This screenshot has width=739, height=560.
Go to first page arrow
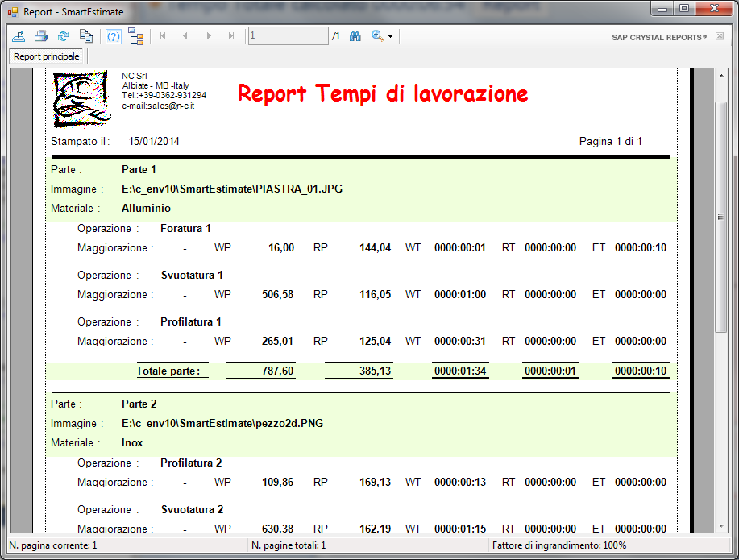163,35
